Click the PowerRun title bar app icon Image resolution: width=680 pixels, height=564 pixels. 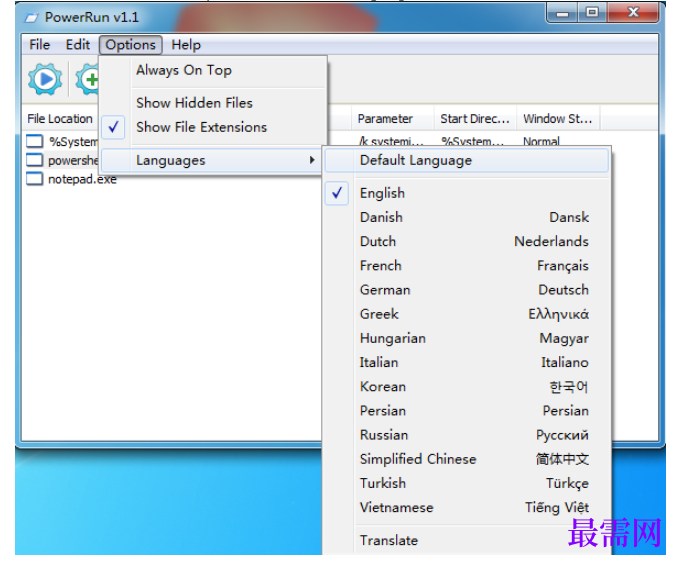click(x=31, y=18)
